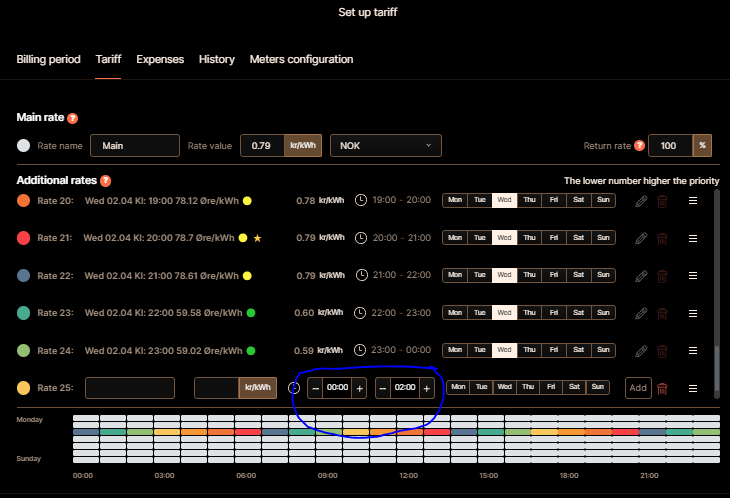Increase Rate 25 end time 02:00
Screen dimensions: 730x498
pos(426,388)
